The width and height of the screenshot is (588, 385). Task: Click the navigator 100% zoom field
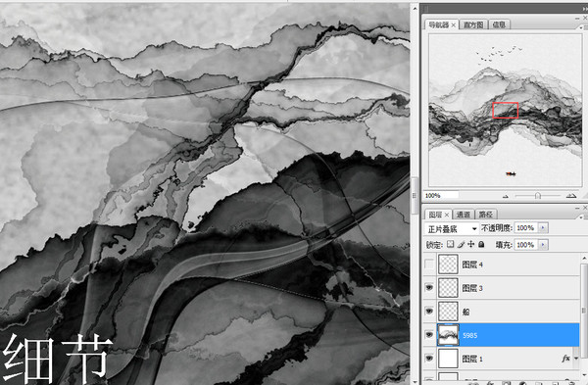tap(441, 195)
